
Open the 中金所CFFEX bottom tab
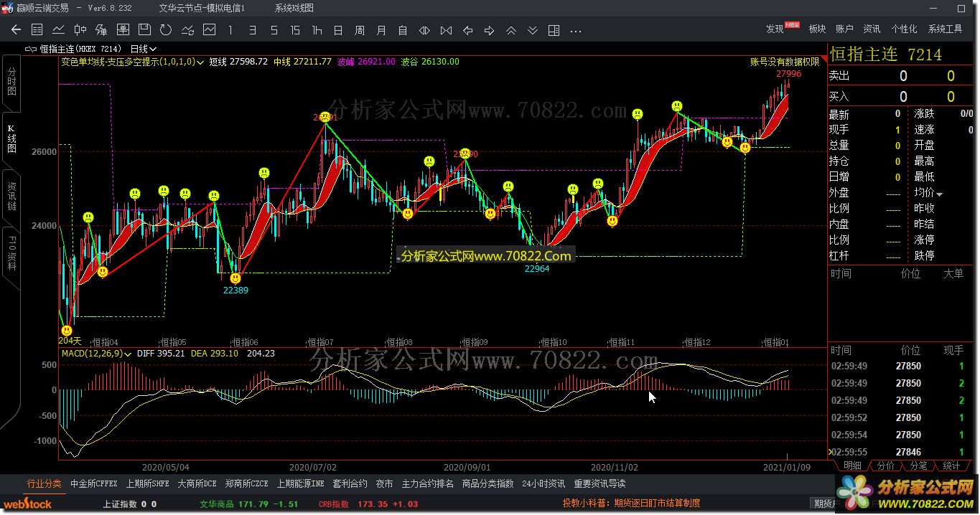(93, 484)
